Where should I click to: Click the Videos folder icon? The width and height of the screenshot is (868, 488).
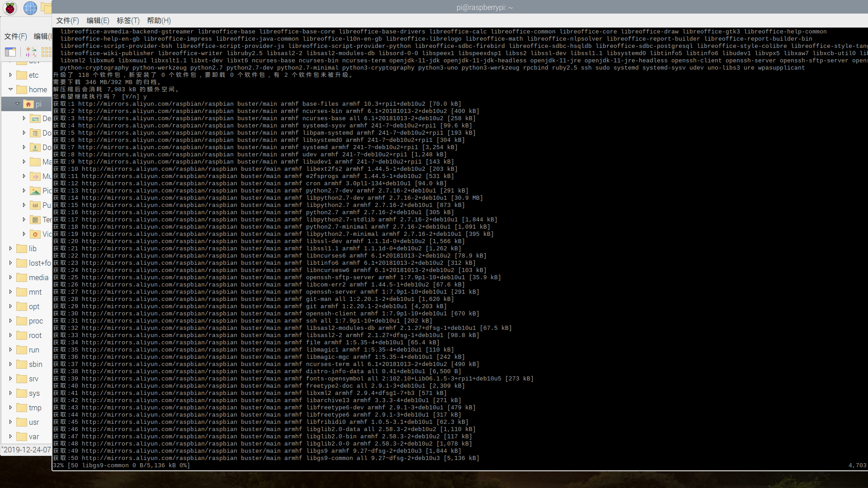[x=35, y=234]
